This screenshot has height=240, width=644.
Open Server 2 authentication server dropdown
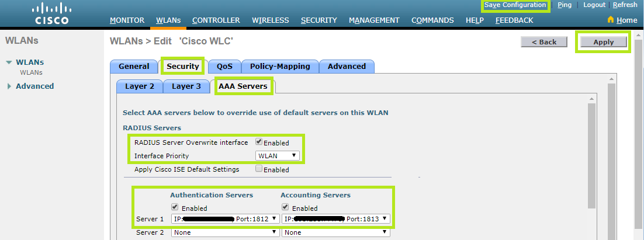tap(224, 232)
